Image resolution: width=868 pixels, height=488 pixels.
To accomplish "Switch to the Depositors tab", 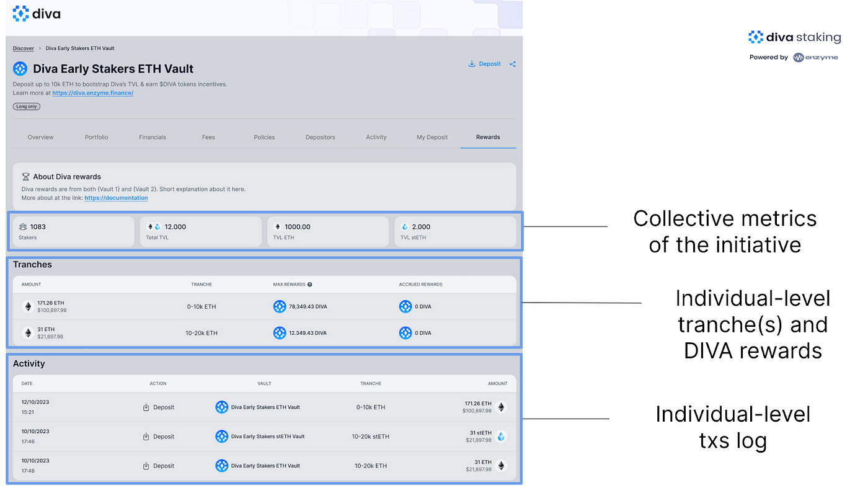I will click(x=320, y=136).
